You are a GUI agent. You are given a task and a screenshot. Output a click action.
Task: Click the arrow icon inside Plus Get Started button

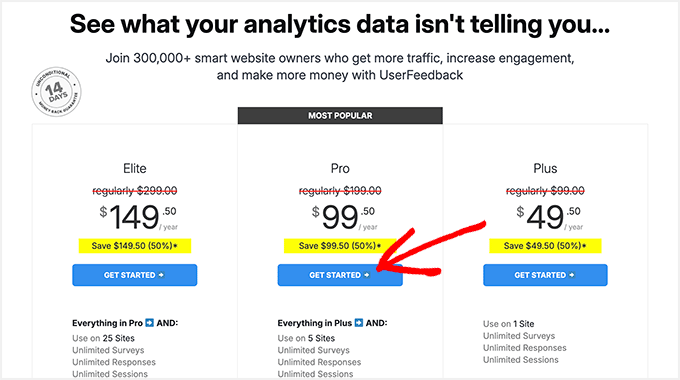pyautogui.click(x=572, y=275)
